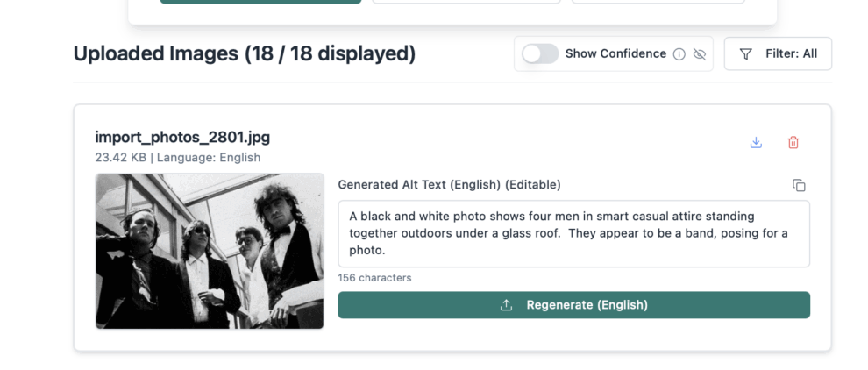Click the upload arrow icon on Regenerate button

tap(506, 305)
